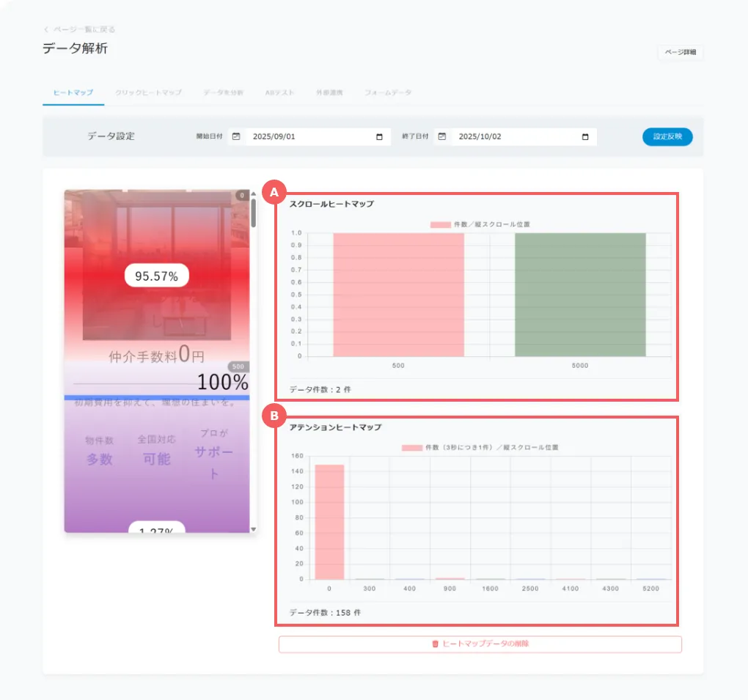This screenshot has height=700, width=748.
Task: Click the calendar icon beside 終了日付
Action: 442,137
